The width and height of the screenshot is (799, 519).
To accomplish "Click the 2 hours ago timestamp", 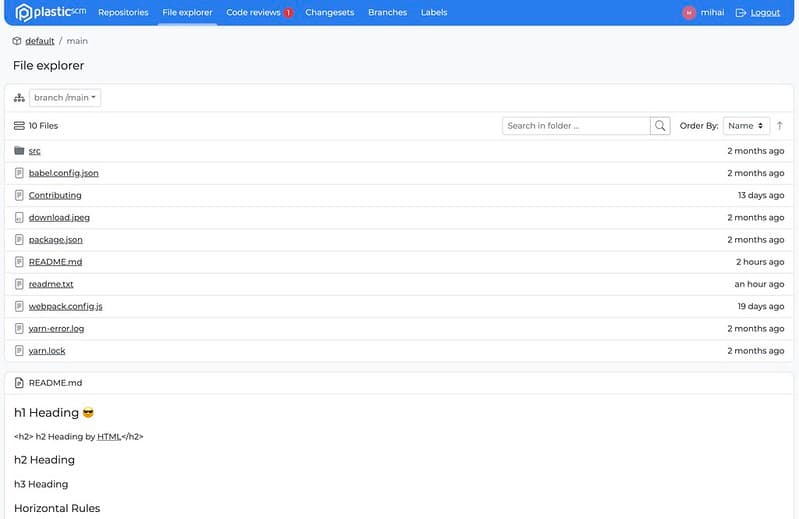I will click(760, 262).
